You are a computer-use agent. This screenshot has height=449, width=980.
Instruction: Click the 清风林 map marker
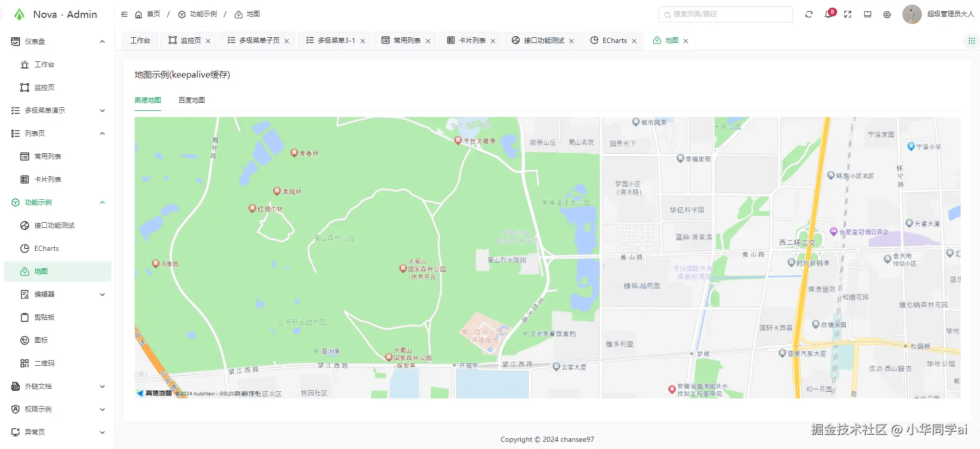pos(277,191)
